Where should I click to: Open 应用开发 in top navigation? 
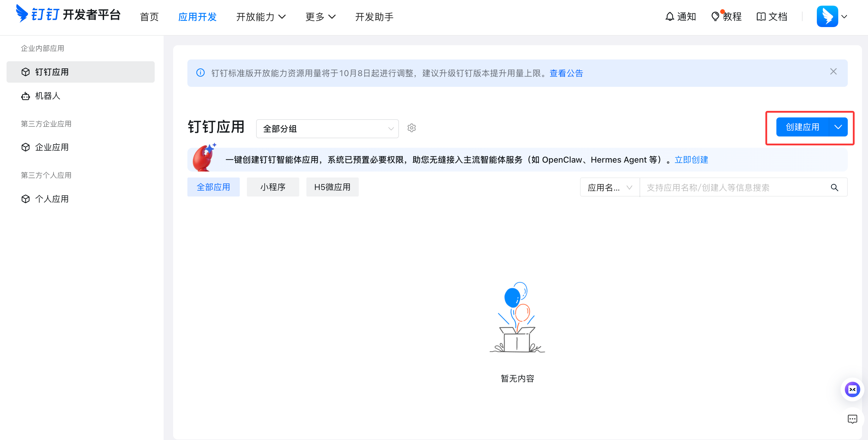pyautogui.click(x=198, y=17)
